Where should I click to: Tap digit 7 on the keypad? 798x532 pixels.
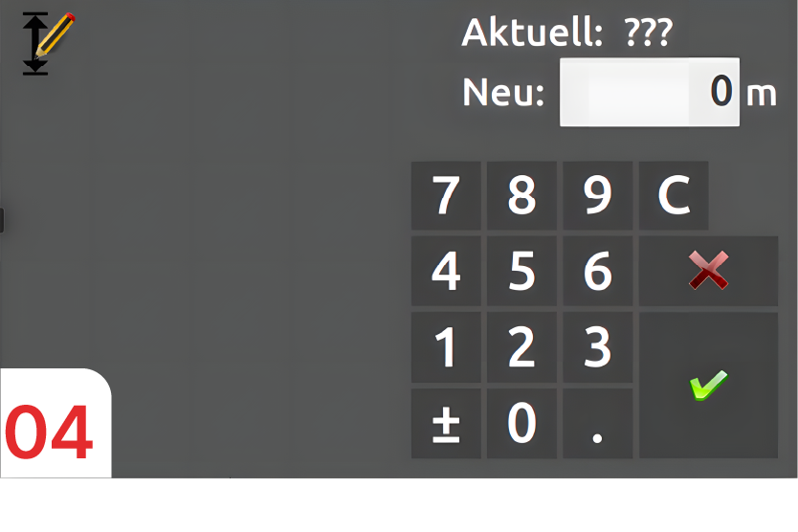pos(446,195)
